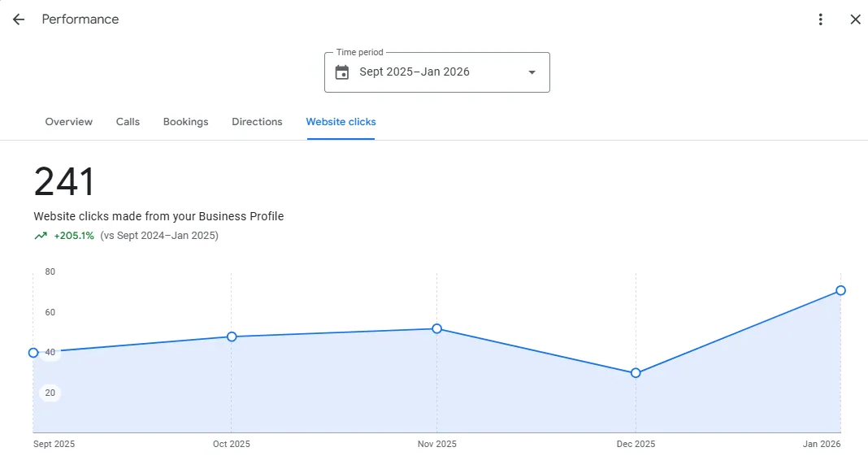Go back using the left arrow icon
This screenshot has height=469, width=868.
point(19,20)
